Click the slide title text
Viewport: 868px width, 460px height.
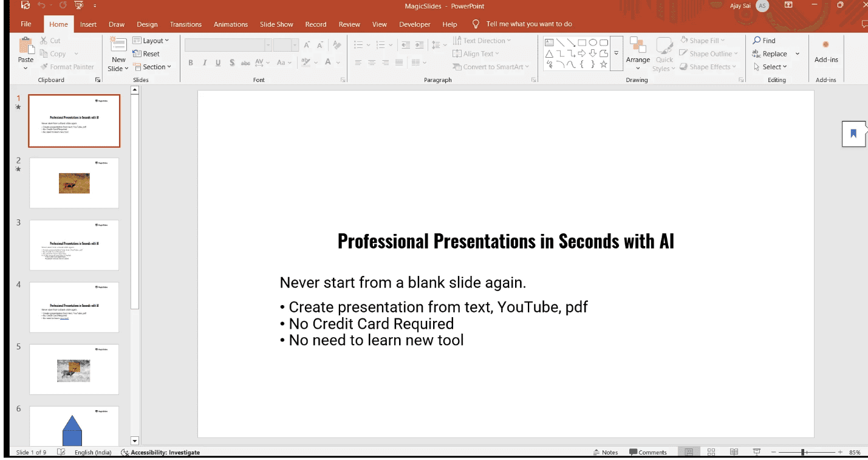point(505,241)
